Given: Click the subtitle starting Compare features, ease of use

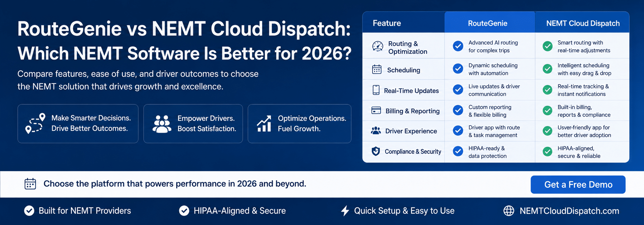Looking at the screenshot, I should point(138,80).
